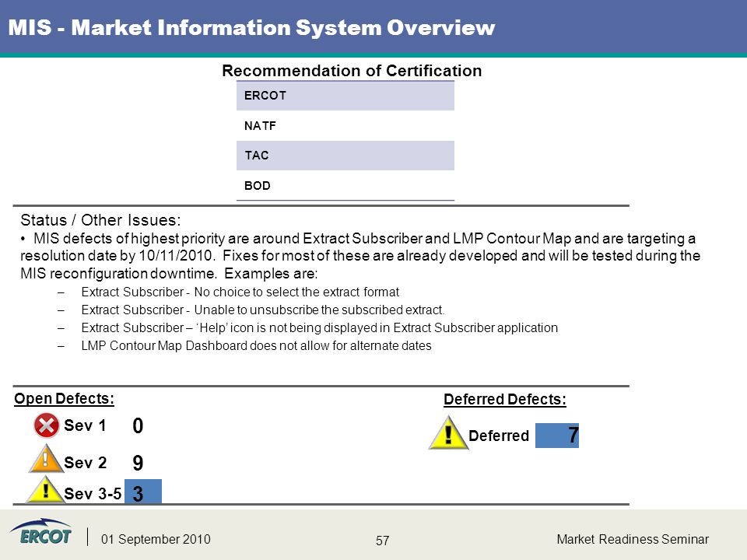The width and height of the screenshot is (747, 560).
Task: Click the 'Sev 2' label
Action: coord(86,462)
